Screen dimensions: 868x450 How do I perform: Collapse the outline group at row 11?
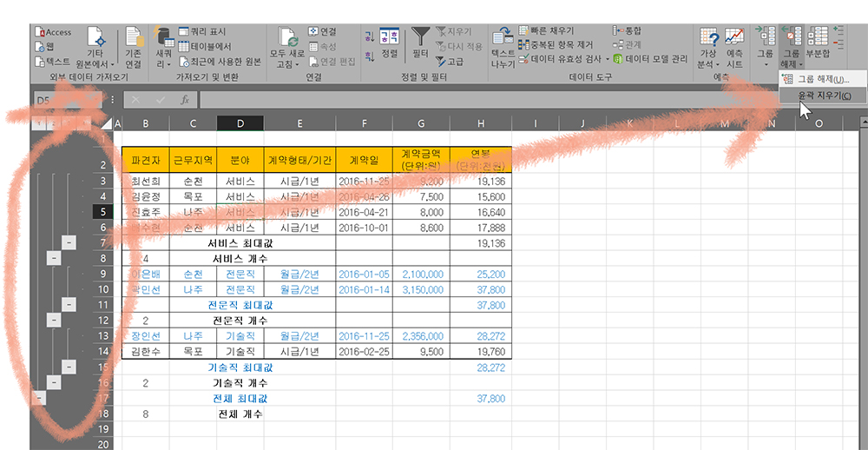pyautogui.click(x=69, y=304)
